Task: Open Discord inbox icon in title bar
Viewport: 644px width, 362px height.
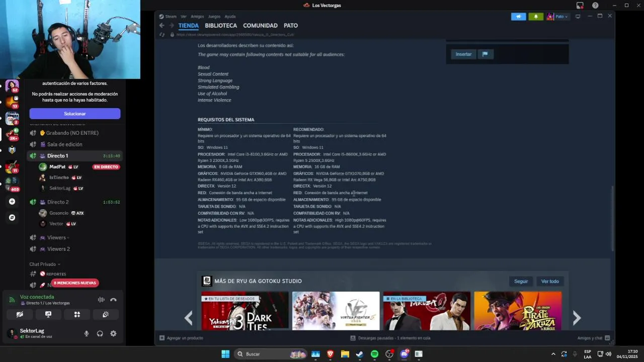Action: pyautogui.click(x=580, y=6)
